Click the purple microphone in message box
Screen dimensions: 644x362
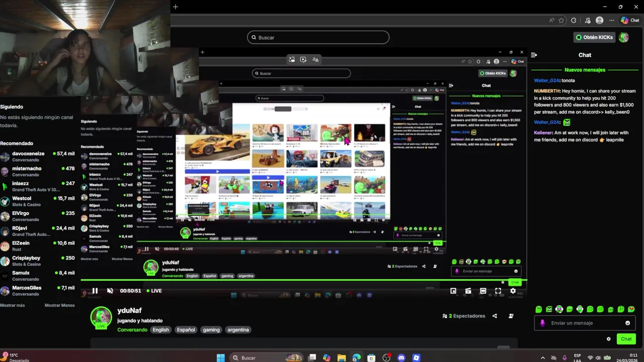pos(542,323)
